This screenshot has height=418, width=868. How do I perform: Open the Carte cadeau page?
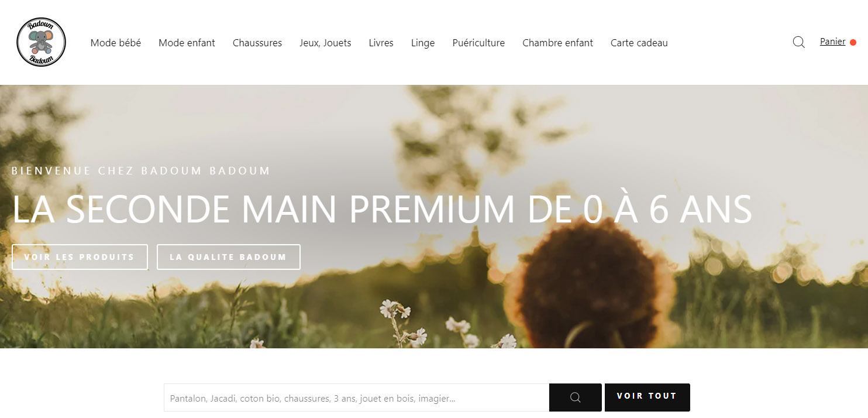(x=639, y=43)
